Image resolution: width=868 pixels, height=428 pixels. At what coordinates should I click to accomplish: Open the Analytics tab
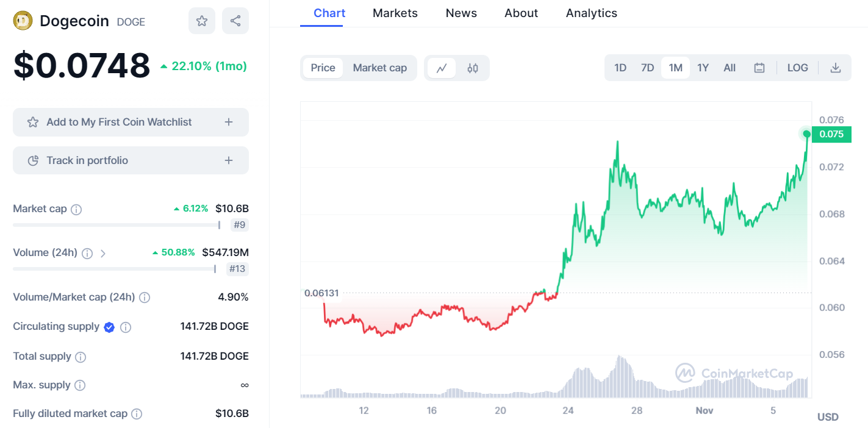tap(591, 13)
